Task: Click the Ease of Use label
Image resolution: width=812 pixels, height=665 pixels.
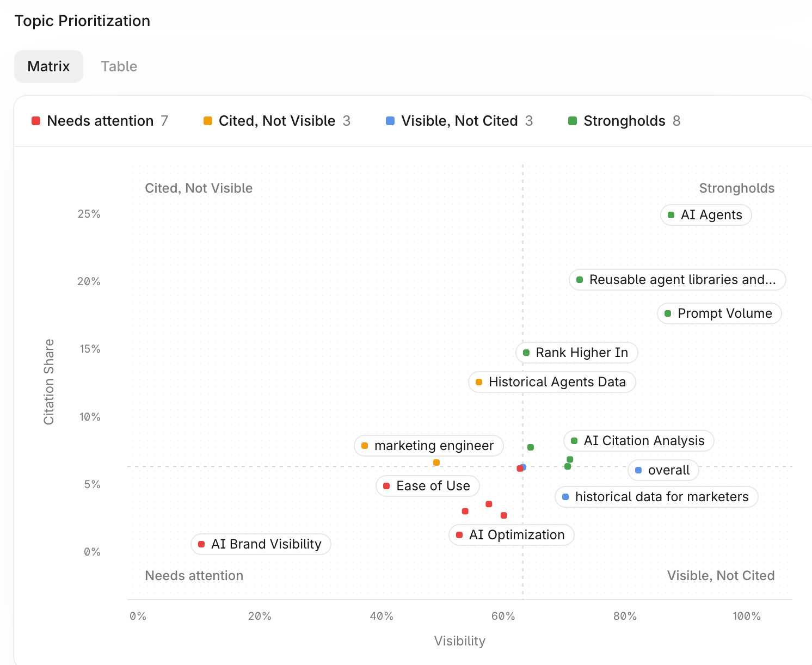Action: pos(428,486)
